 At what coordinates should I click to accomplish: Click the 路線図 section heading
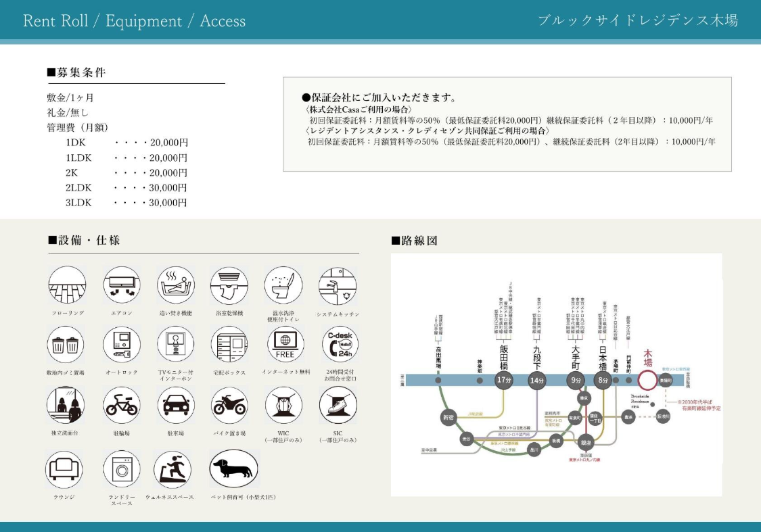tap(415, 240)
